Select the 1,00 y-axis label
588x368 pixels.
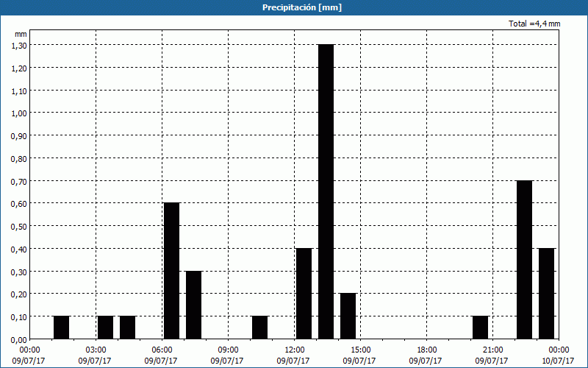point(19,113)
